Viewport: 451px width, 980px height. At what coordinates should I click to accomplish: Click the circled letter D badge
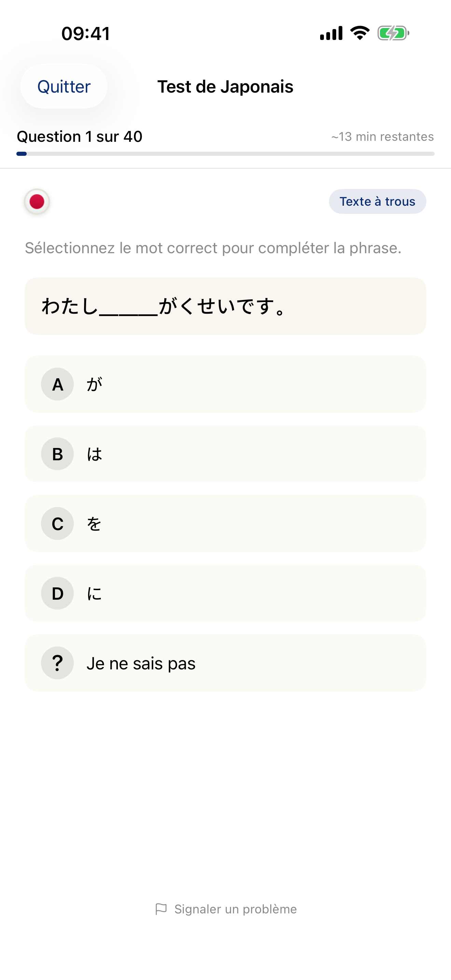pyautogui.click(x=57, y=594)
